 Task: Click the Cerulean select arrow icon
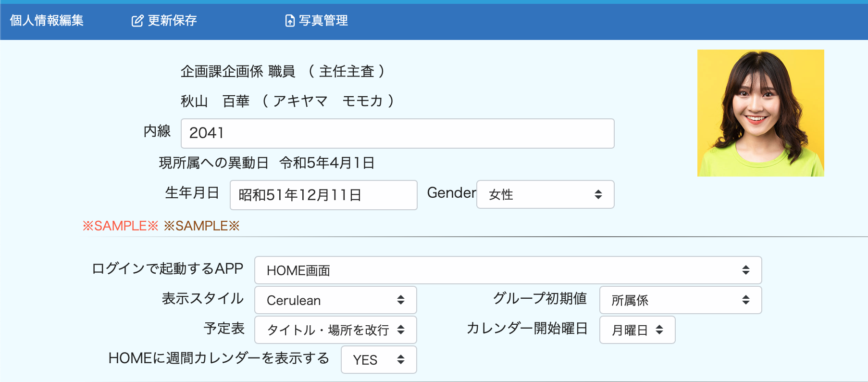click(x=400, y=300)
